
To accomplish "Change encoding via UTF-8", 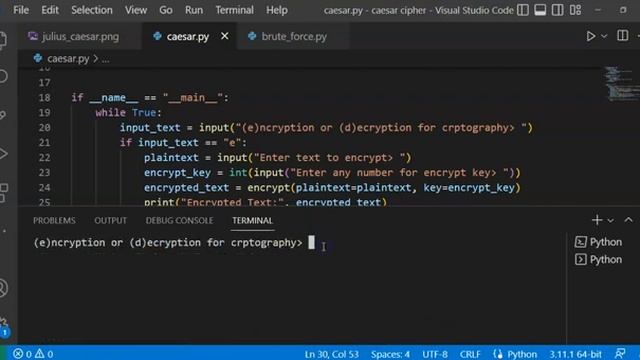I will point(435,354).
